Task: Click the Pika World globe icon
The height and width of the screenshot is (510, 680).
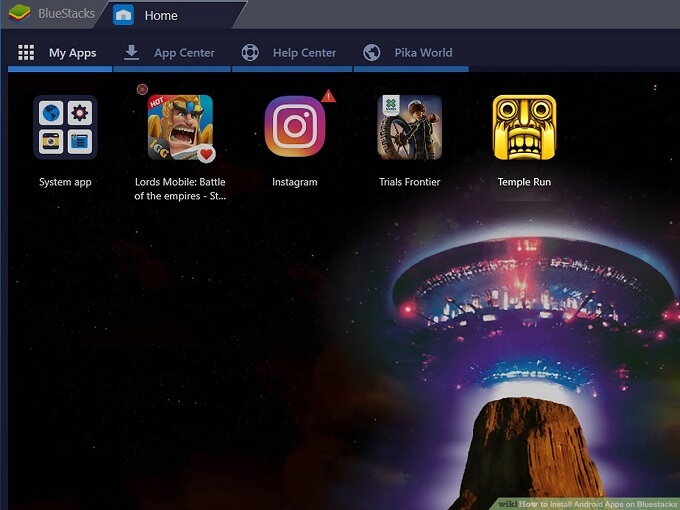Action: coord(372,52)
